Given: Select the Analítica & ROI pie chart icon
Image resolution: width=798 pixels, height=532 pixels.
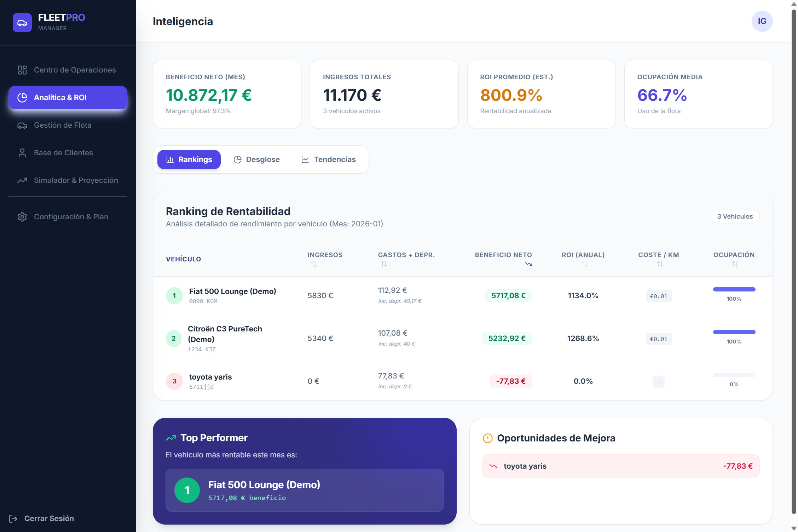Looking at the screenshot, I should (x=22, y=97).
